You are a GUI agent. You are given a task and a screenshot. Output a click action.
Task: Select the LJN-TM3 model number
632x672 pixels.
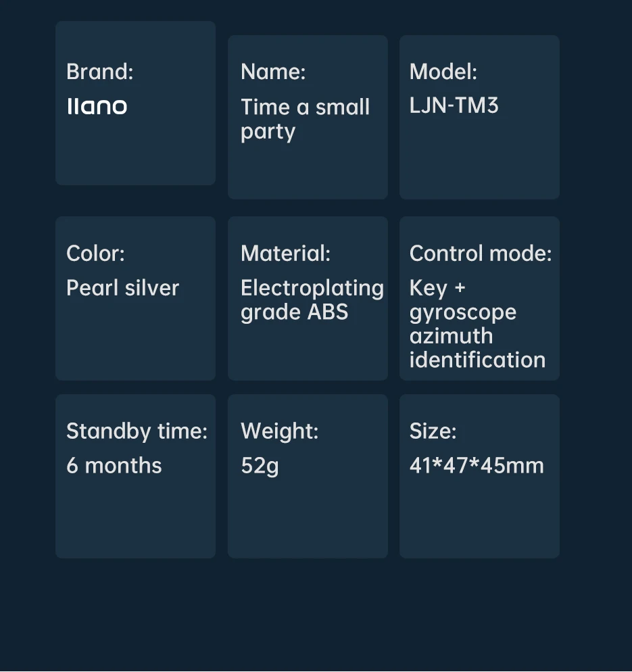point(454,105)
